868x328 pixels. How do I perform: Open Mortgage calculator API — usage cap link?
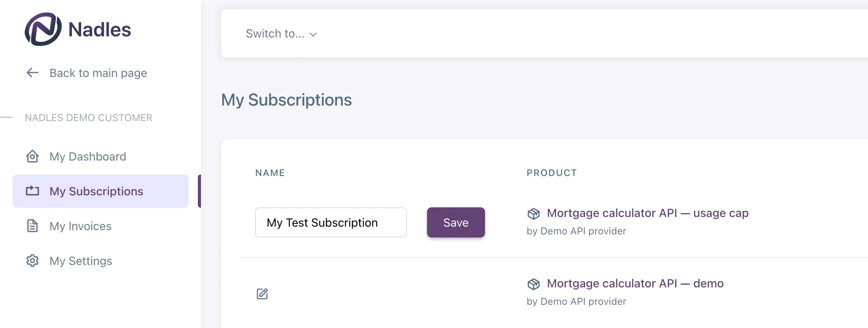pos(648,213)
